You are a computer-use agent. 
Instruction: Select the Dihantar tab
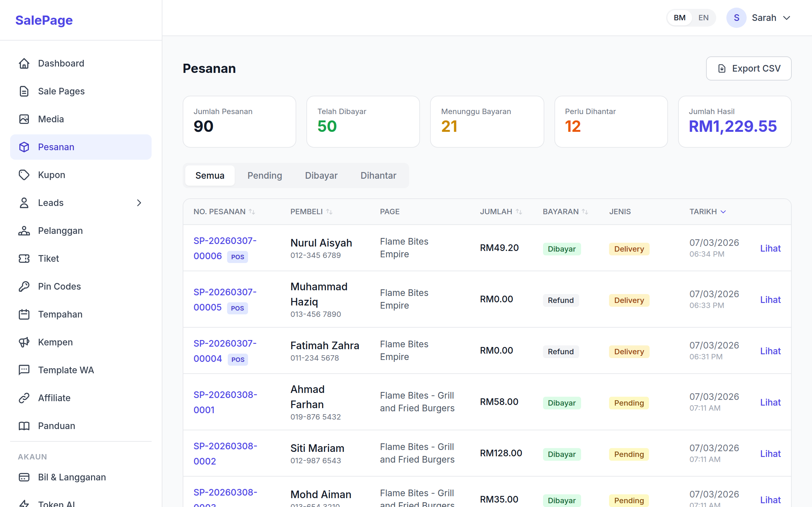tap(378, 175)
